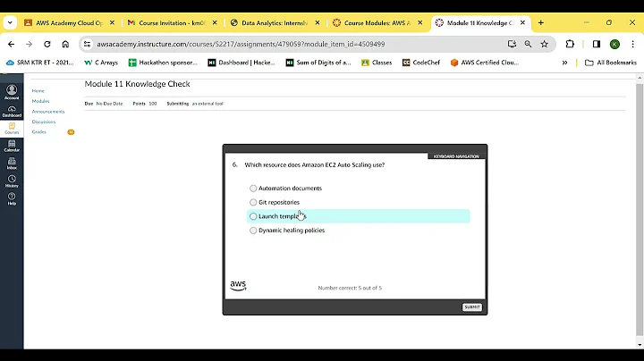644x361 pixels.
Task: Open the Extensions puzzle icon
Action: pyautogui.click(x=570, y=44)
